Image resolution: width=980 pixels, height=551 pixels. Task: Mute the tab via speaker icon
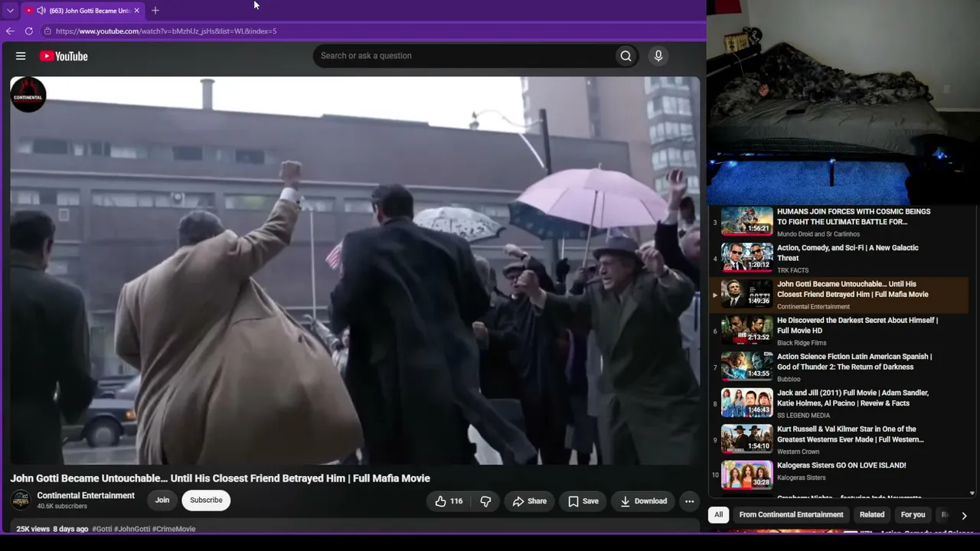41,11
